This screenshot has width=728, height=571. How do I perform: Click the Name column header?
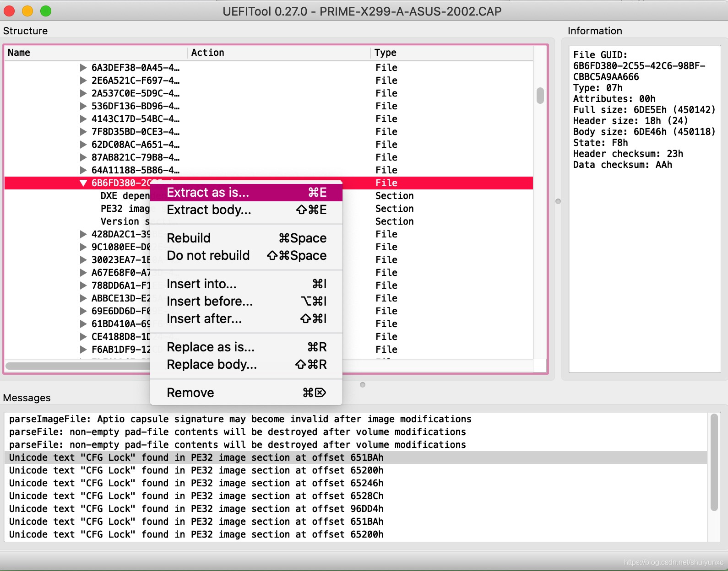(x=96, y=53)
